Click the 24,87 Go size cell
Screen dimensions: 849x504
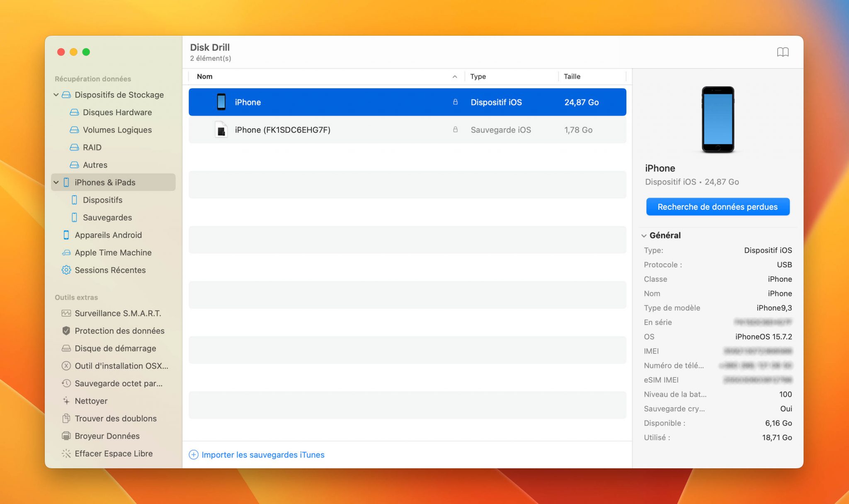(x=582, y=102)
